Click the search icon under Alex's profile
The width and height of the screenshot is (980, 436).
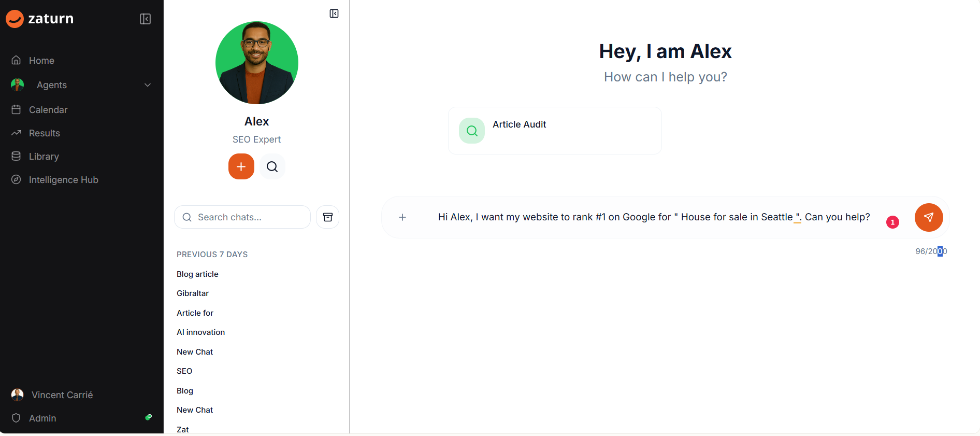click(272, 166)
